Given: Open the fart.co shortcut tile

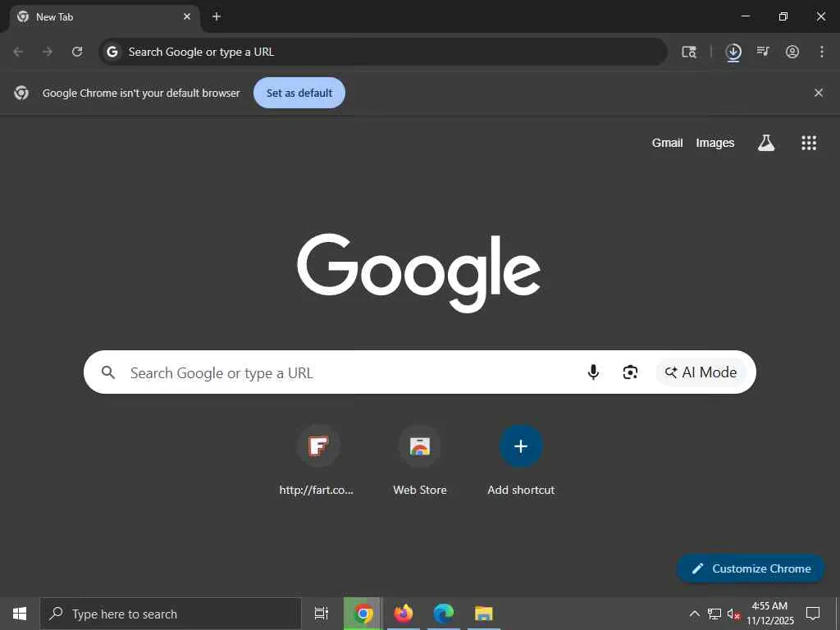Looking at the screenshot, I should coord(318,459).
